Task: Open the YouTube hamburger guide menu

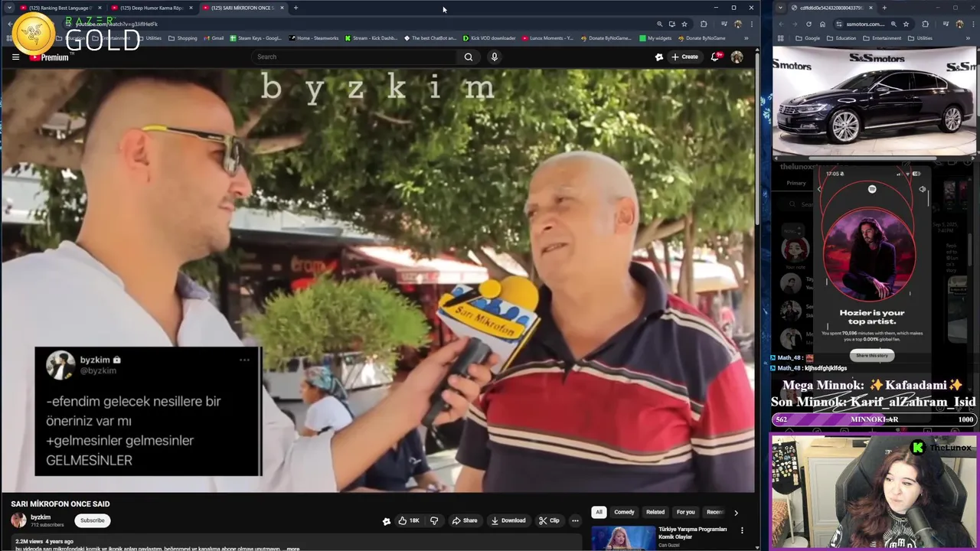Action: click(15, 57)
